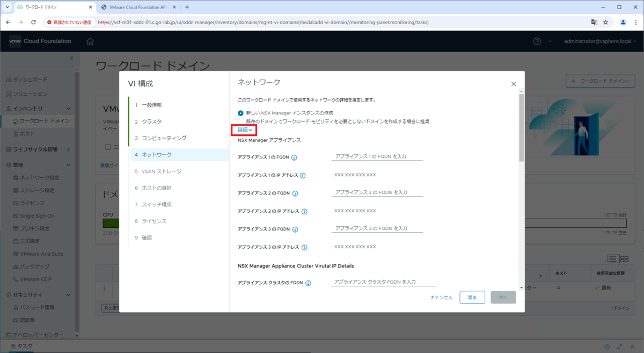Open the administrator@vsphere.local user dropdown

[x=600, y=41]
